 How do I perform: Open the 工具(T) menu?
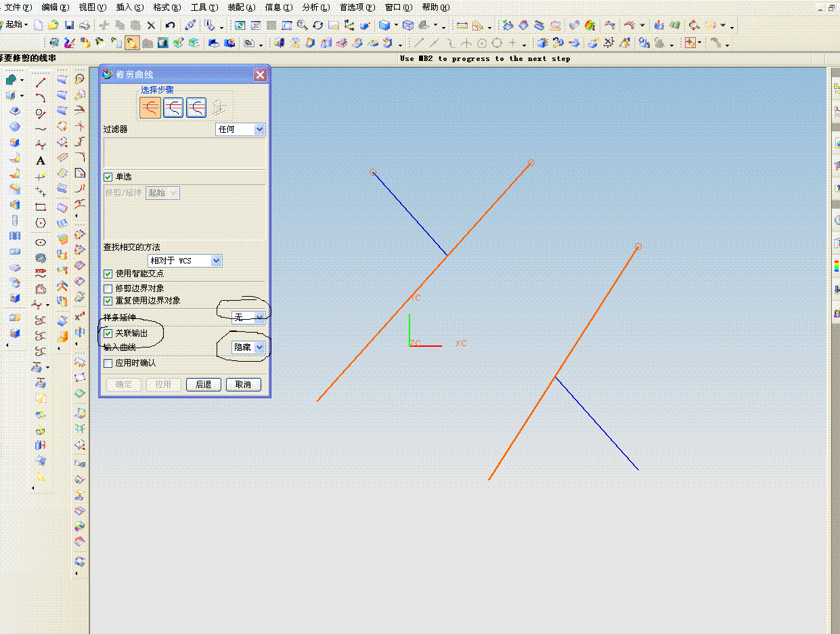pyautogui.click(x=204, y=7)
